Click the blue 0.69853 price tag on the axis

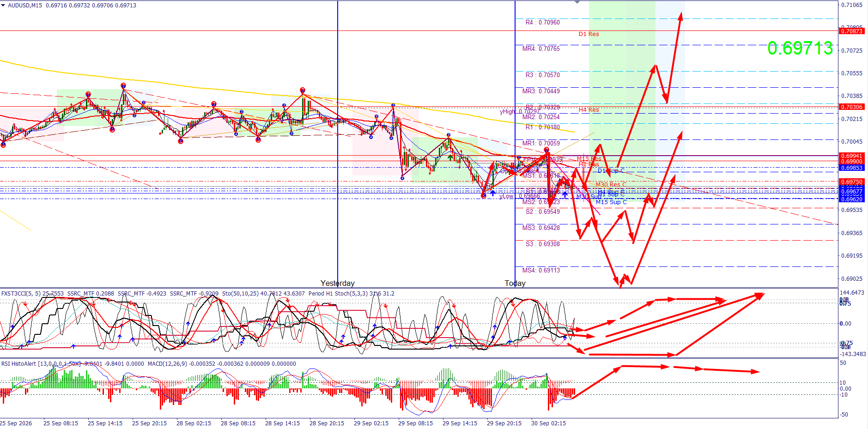[851, 168]
